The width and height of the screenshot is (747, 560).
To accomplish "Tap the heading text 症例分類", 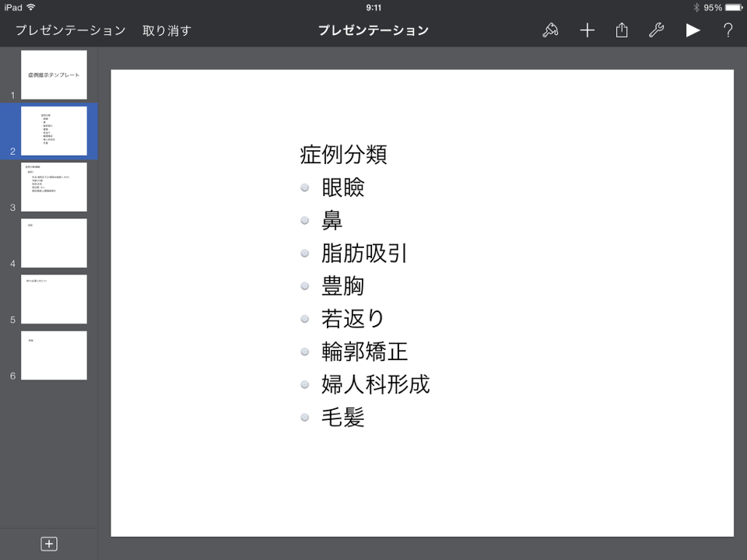I will click(x=343, y=154).
